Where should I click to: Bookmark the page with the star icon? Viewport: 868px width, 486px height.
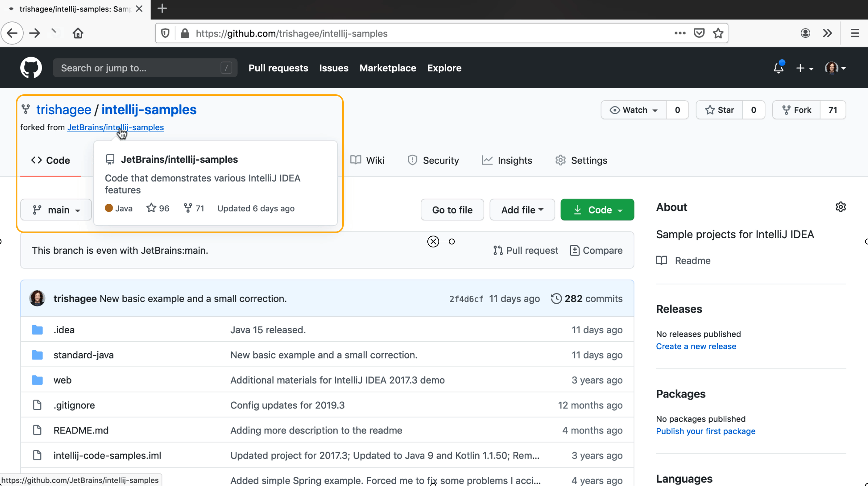(718, 33)
